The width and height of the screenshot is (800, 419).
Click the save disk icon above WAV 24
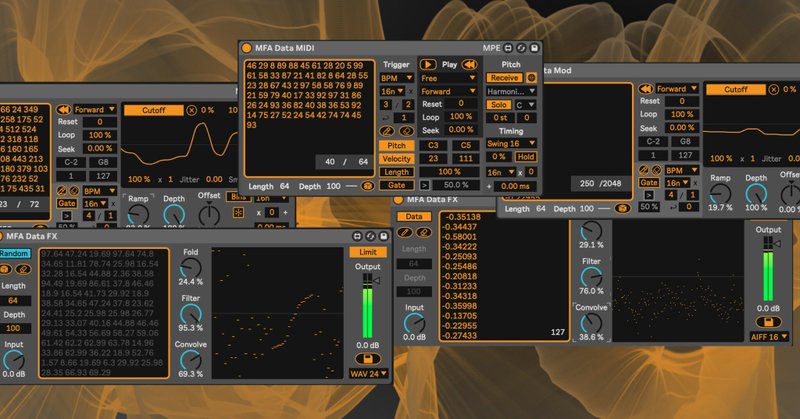coord(367,359)
